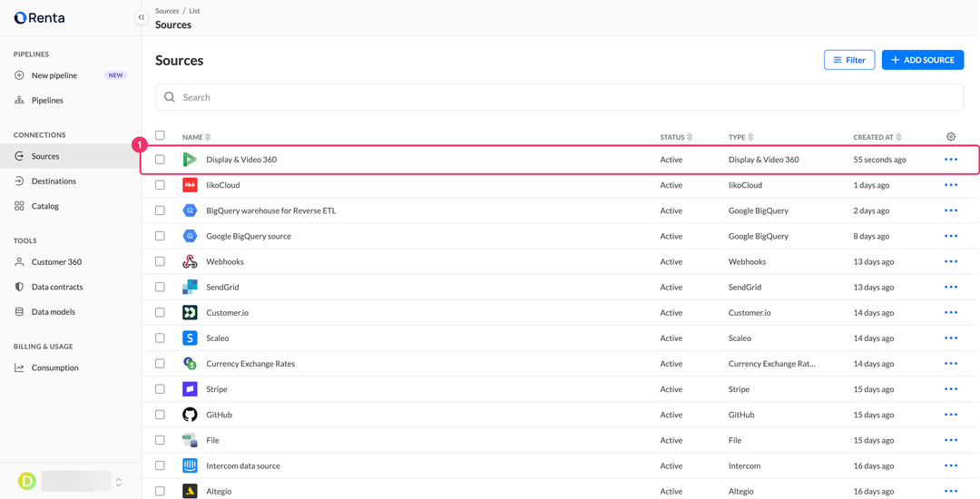Click the Filter button
This screenshot has height=499, width=980.
coord(849,60)
